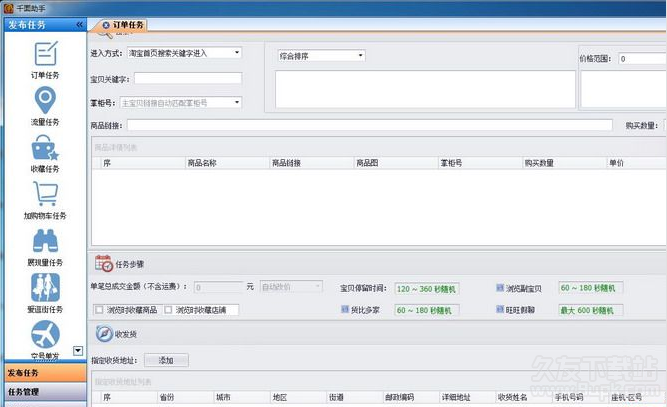
Task: Toggle the 旺旺假聊 checkbox
Action: click(500, 309)
